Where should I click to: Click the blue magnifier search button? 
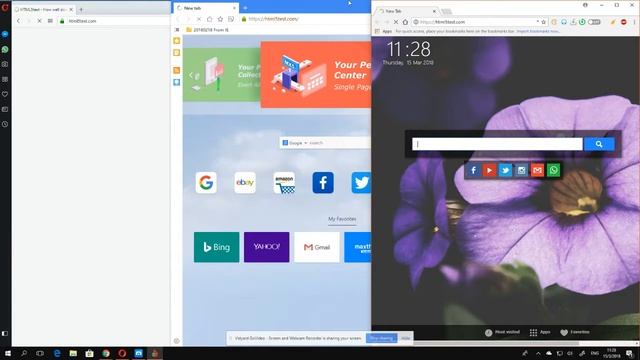tap(599, 144)
